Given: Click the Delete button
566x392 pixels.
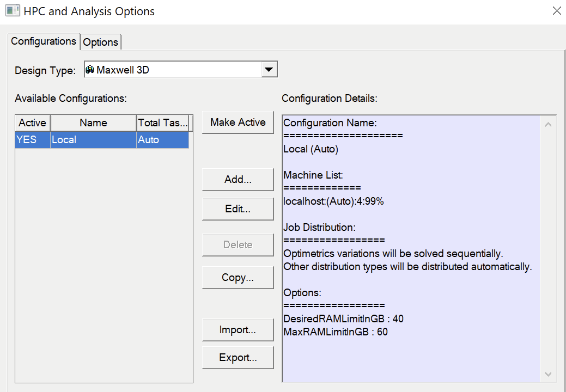Looking at the screenshot, I should [x=238, y=245].
